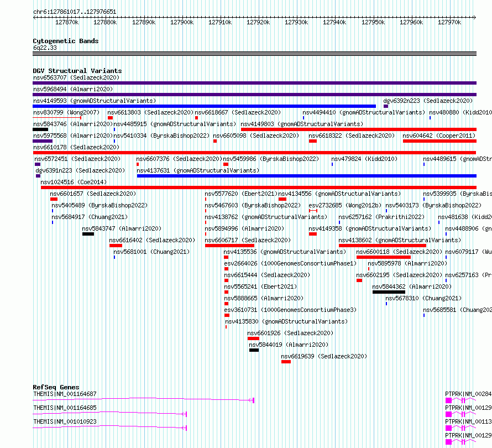Viewport: 492px width, 448px height.
Task: Click the nsv5467603 (ByrskaBishop2022) label
Action: pos(253,205)
